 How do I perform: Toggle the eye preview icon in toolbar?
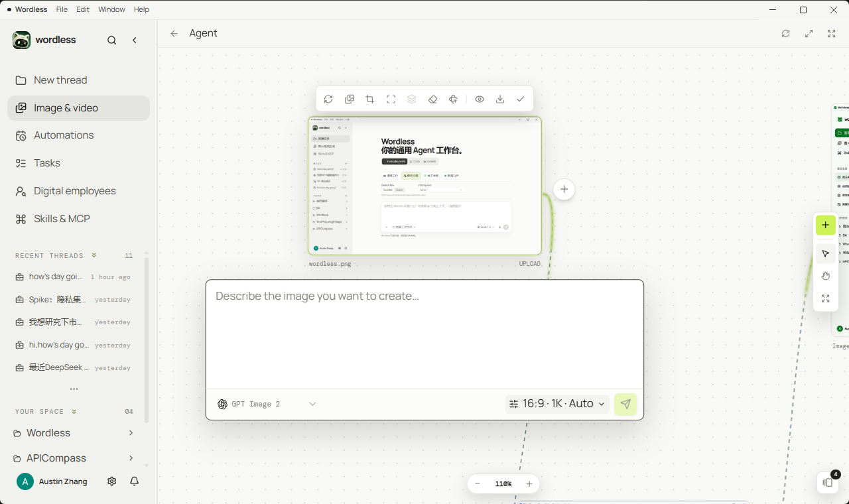point(480,99)
